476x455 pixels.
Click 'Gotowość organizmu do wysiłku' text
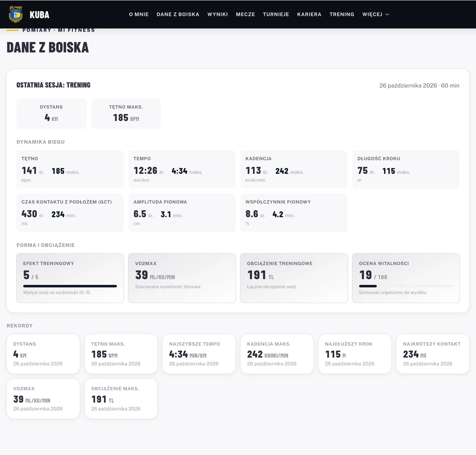pos(392,292)
